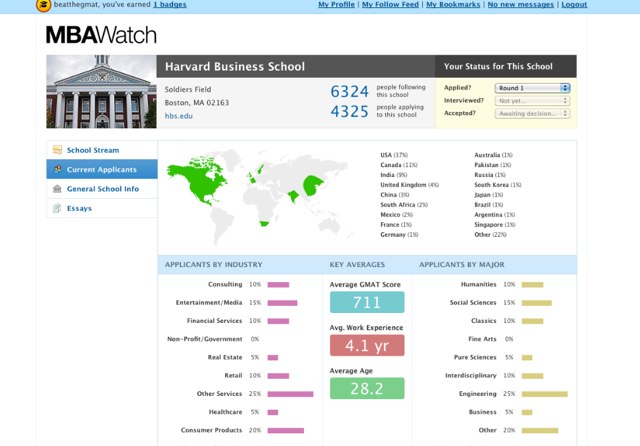Click the Current Applicants people icon

click(x=58, y=169)
